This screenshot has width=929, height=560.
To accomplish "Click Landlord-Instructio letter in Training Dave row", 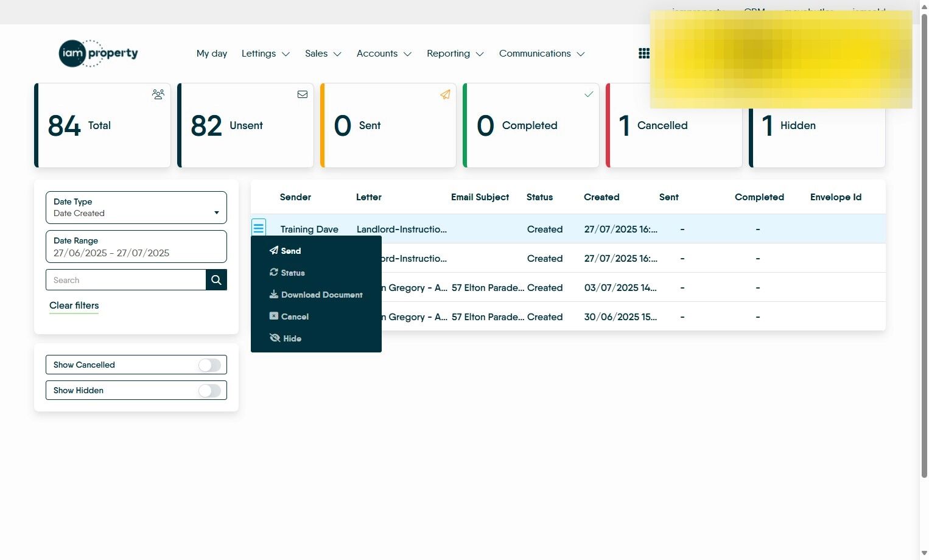I will (402, 229).
